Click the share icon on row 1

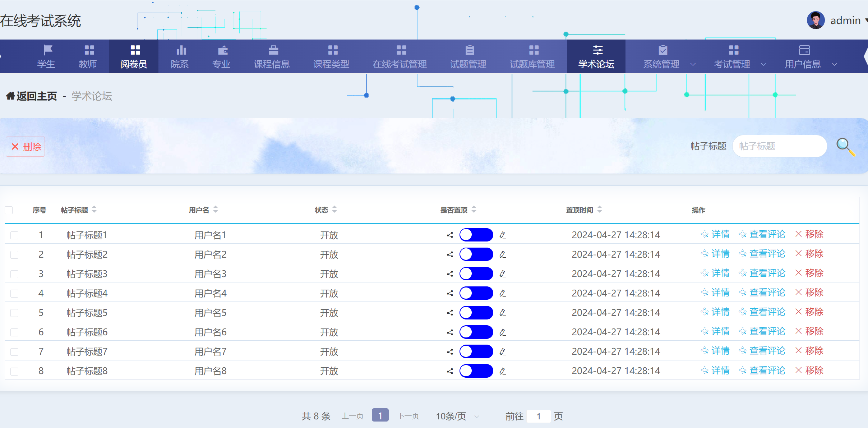tap(449, 235)
